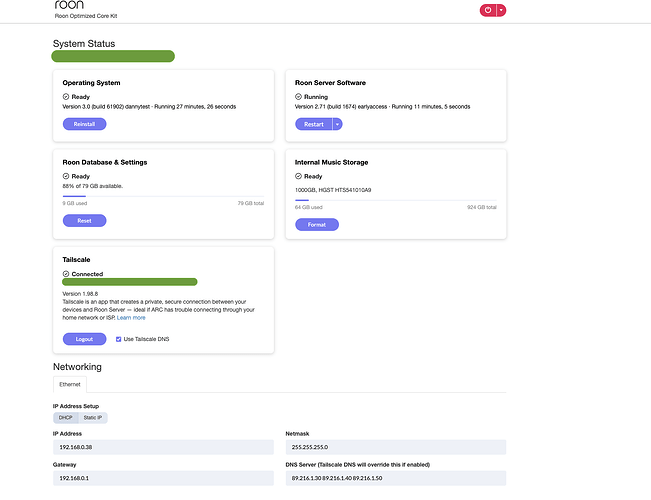Open the Tailscale Learn more link
This screenshot has height=500, width=651.
[x=131, y=318]
